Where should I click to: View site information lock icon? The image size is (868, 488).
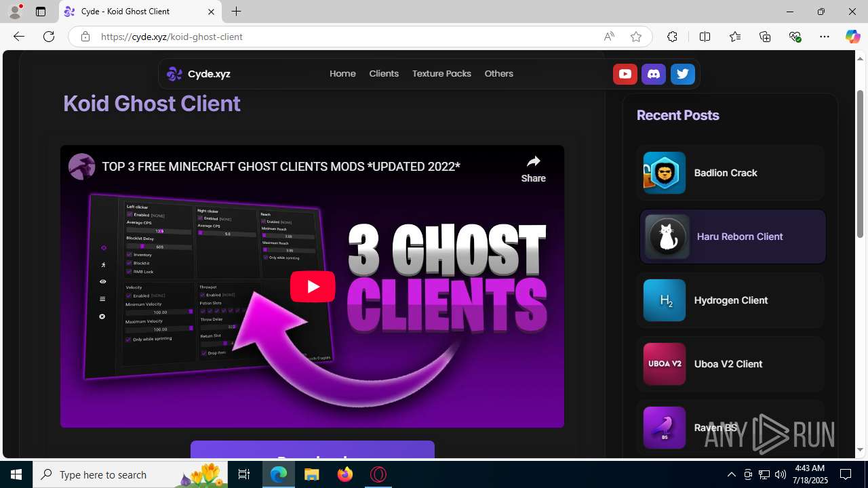tap(85, 37)
